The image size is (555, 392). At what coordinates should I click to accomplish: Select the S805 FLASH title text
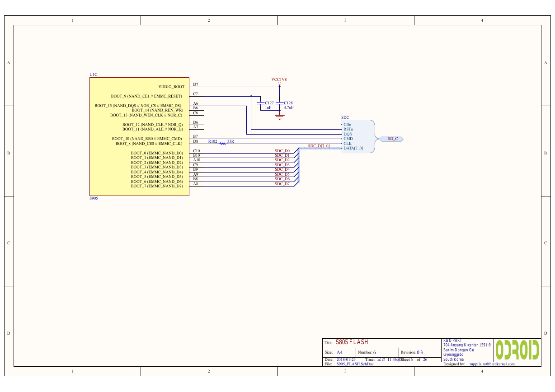(x=352, y=342)
